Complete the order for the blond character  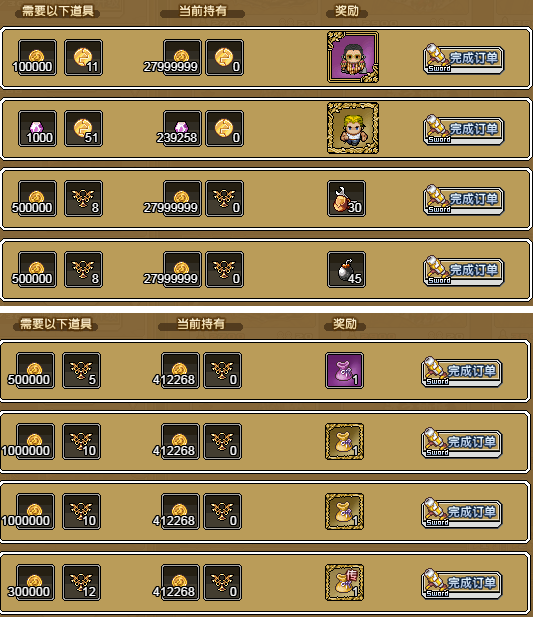(463, 129)
